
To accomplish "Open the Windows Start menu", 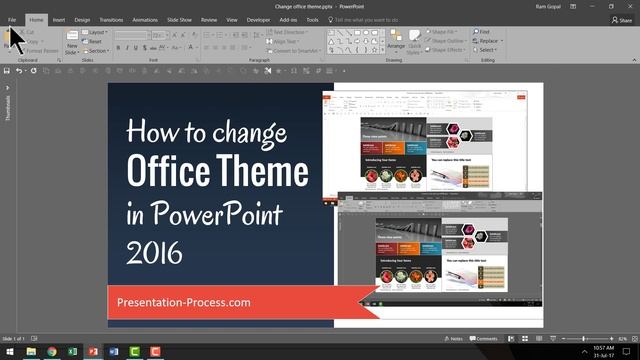I will point(10,351).
